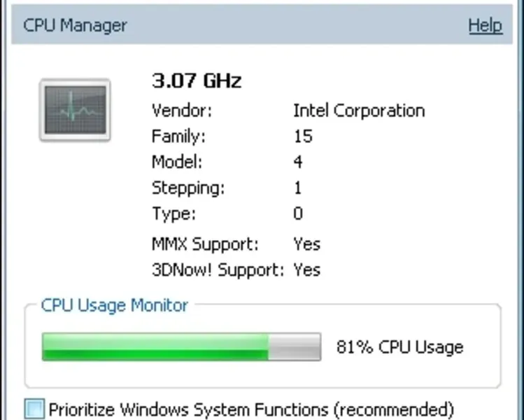Click the Prioritize Windows System Functions label text
This screenshot has width=524, height=420.
(x=251, y=409)
